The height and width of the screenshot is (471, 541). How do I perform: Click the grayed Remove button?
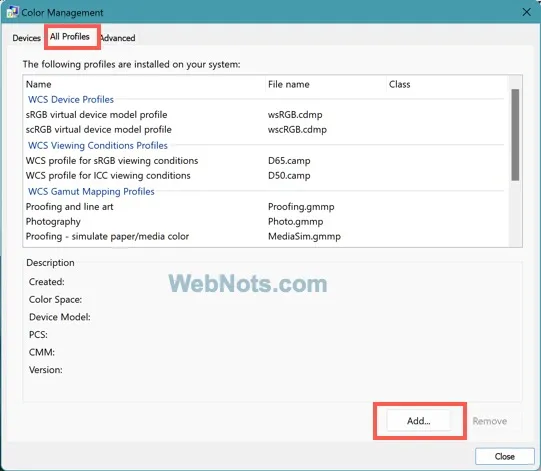(x=490, y=421)
